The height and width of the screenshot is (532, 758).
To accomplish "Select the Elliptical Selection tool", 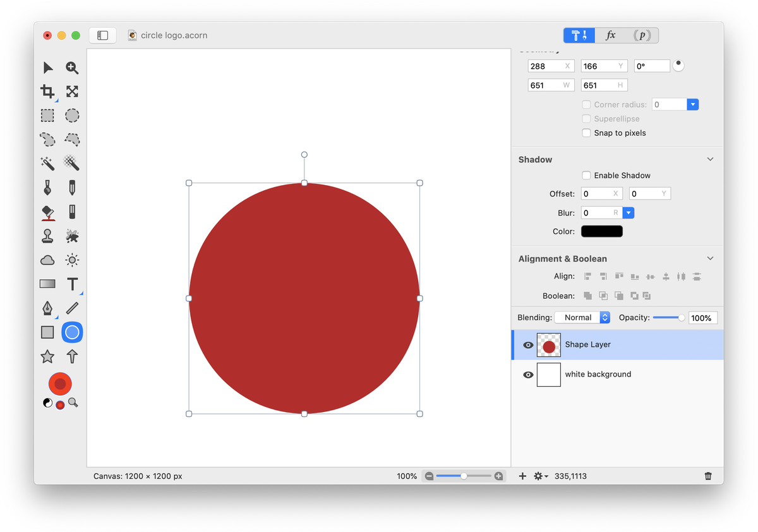I will (73, 116).
